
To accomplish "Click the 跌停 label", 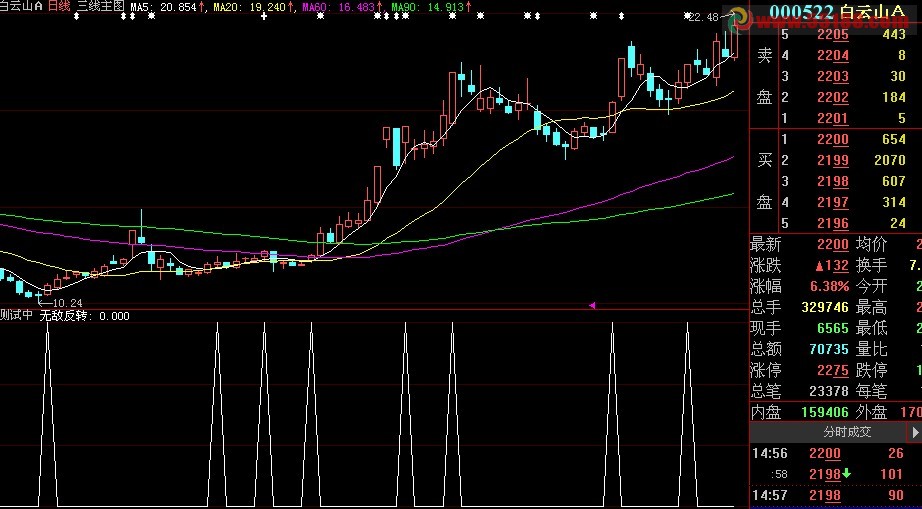I will (x=871, y=371).
